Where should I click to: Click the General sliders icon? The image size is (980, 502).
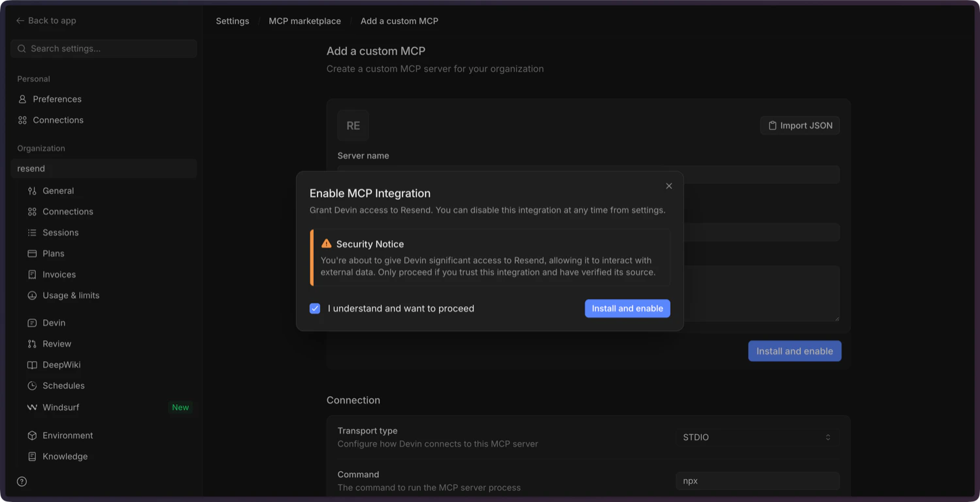click(32, 191)
